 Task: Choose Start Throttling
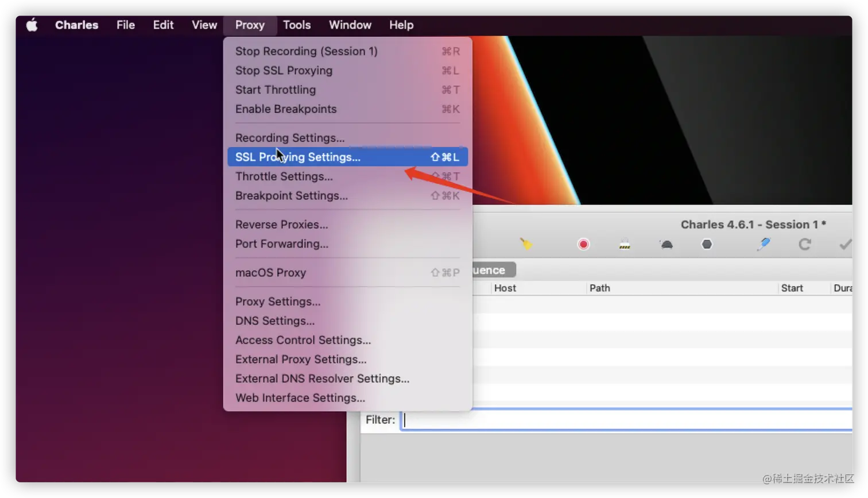(347, 90)
